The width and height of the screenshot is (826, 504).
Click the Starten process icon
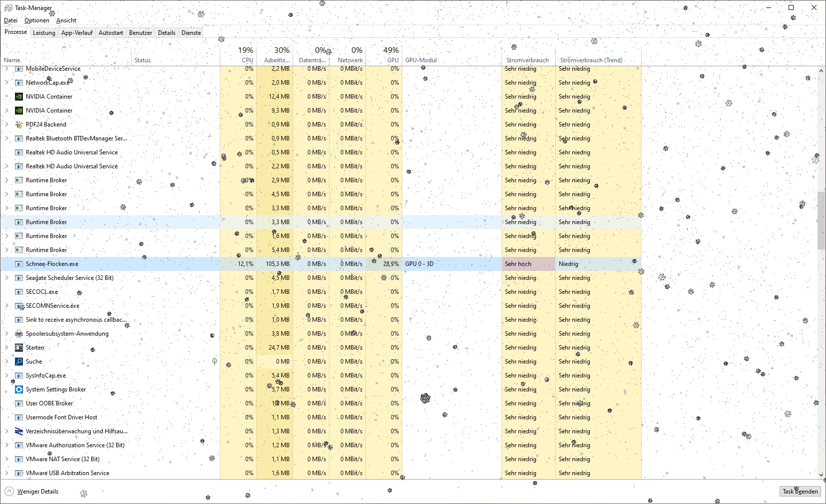point(19,348)
